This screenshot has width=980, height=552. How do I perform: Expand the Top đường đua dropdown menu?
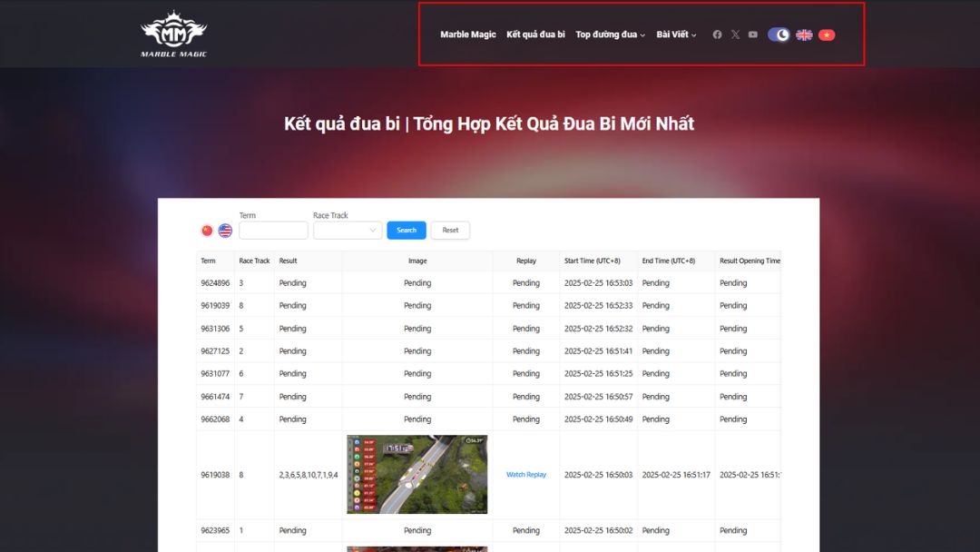click(x=610, y=34)
